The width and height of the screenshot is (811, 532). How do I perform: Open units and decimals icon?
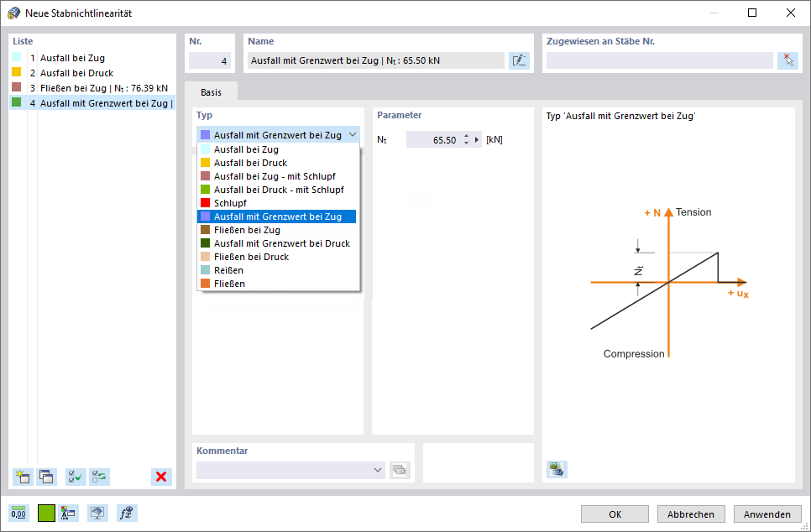[x=18, y=513]
